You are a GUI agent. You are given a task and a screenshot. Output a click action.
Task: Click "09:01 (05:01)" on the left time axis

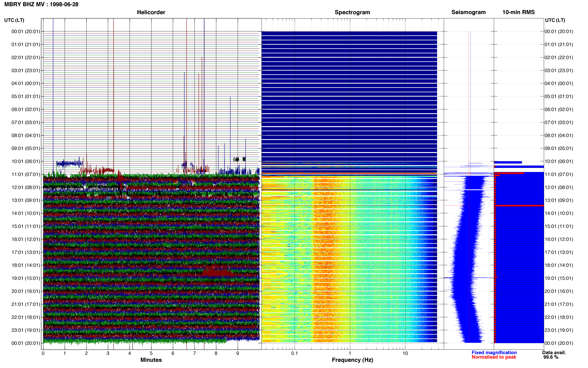pyautogui.click(x=26, y=148)
